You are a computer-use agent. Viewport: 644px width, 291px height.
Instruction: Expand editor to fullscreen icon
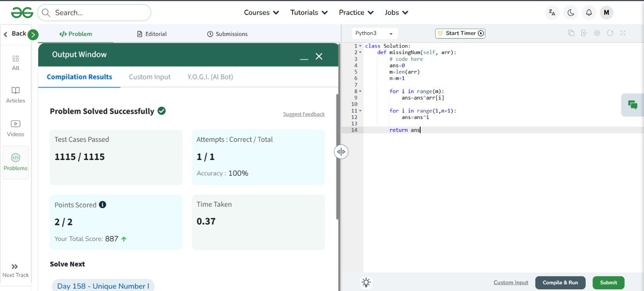[x=623, y=33]
